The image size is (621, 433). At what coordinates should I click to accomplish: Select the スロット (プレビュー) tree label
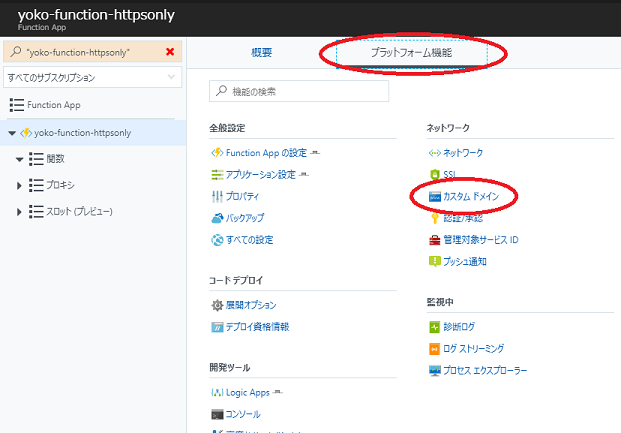point(79,212)
